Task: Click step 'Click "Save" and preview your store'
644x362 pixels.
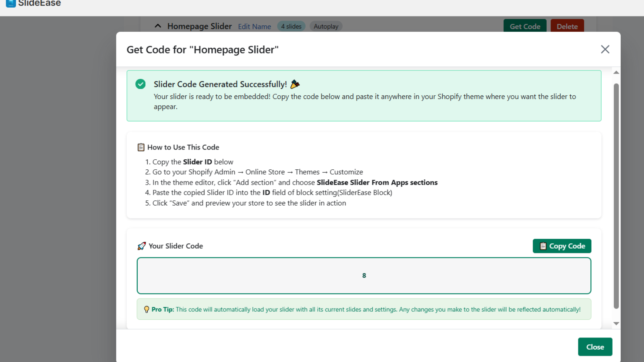Action: tap(249, 203)
